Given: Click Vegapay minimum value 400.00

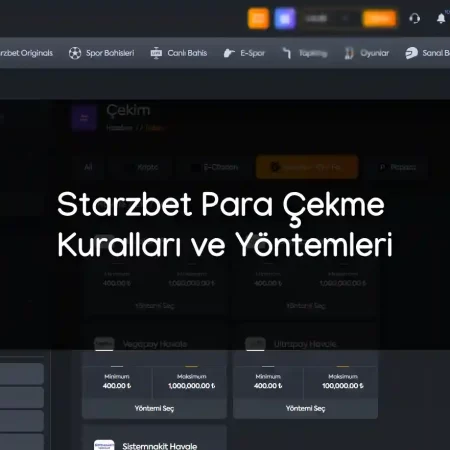Looking at the screenshot, I should tap(117, 386).
